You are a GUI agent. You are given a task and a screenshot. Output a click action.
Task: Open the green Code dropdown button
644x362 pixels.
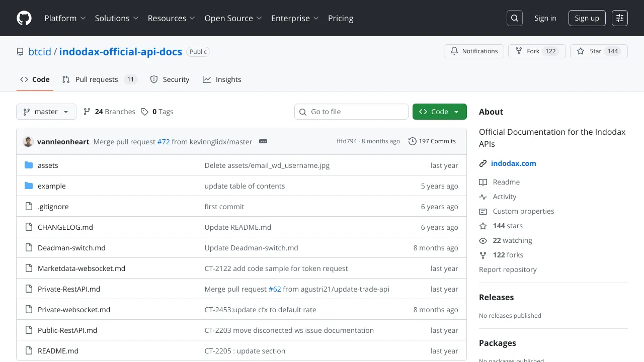tap(440, 112)
